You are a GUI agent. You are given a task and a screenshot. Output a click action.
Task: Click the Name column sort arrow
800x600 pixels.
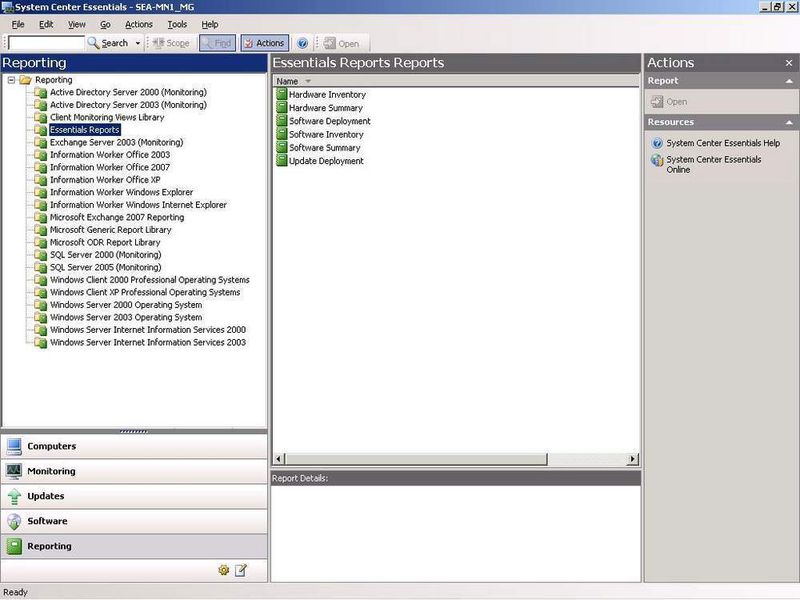click(x=308, y=81)
